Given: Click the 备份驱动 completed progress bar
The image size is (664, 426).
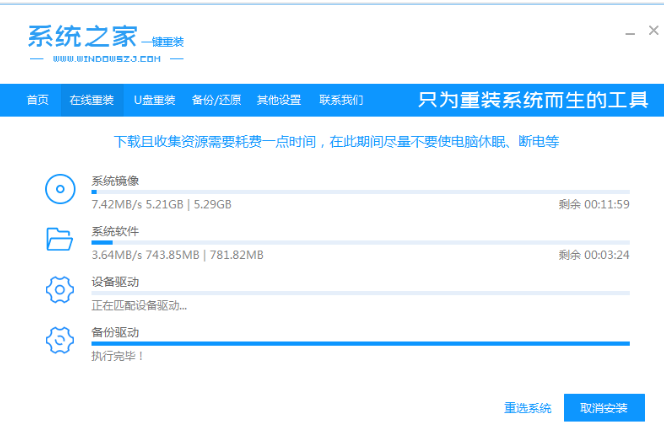Looking at the screenshot, I should (360, 343).
